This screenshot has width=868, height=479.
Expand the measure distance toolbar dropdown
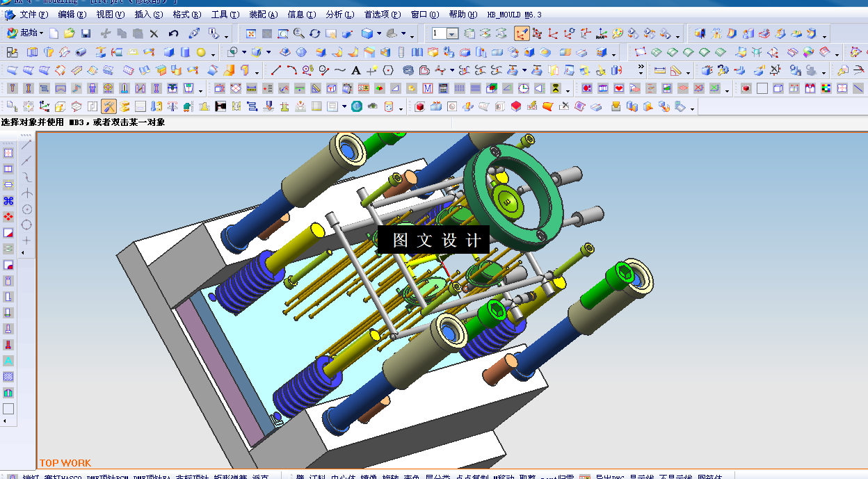688,72
